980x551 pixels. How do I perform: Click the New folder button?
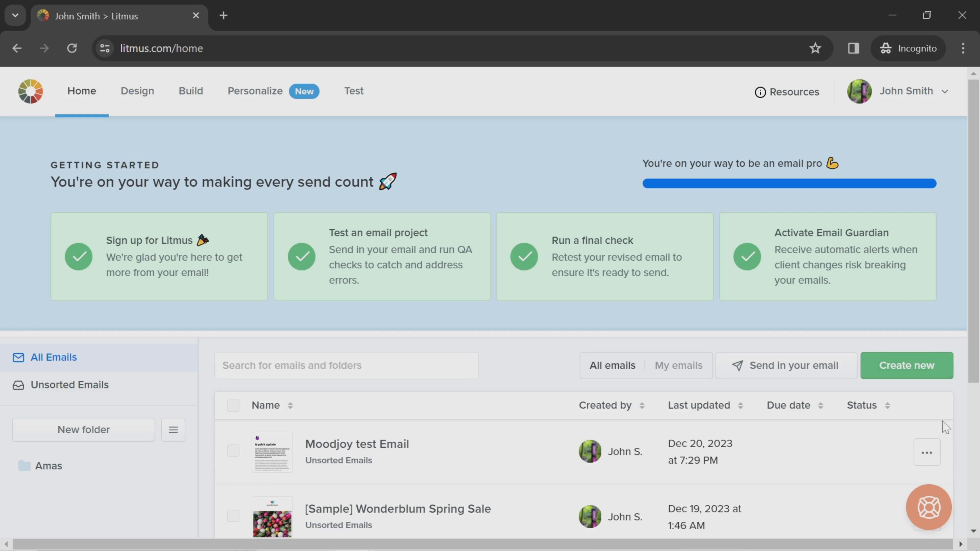pos(83,429)
